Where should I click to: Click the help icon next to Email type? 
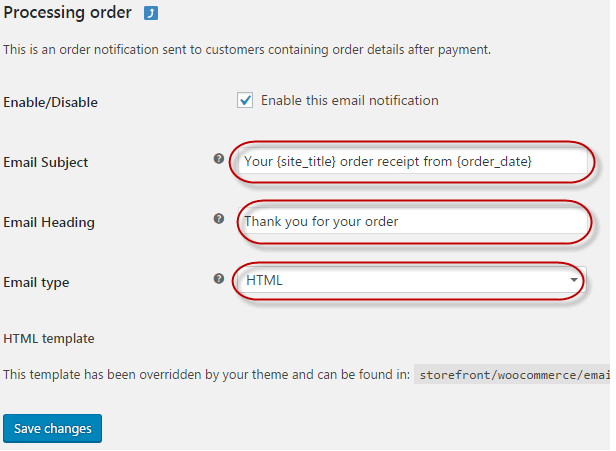point(219,279)
